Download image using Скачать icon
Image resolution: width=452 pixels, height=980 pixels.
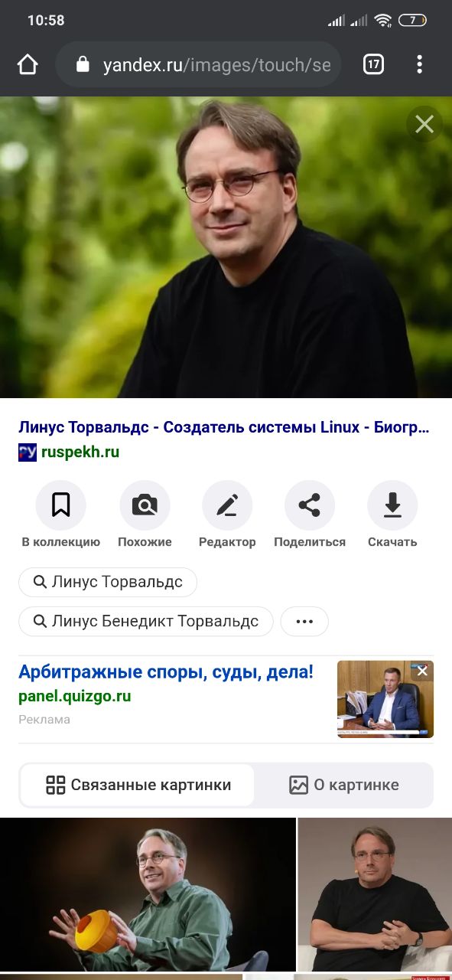click(392, 505)
